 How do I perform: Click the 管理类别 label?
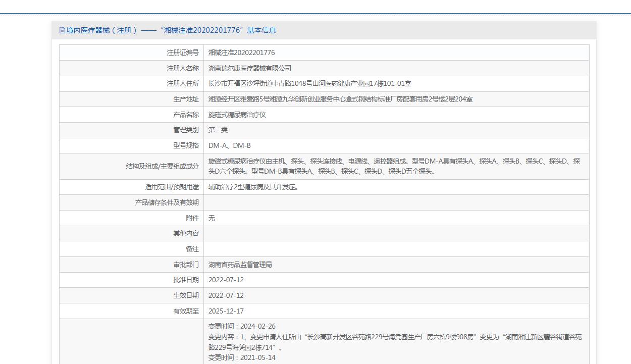(x=186, y=130)
